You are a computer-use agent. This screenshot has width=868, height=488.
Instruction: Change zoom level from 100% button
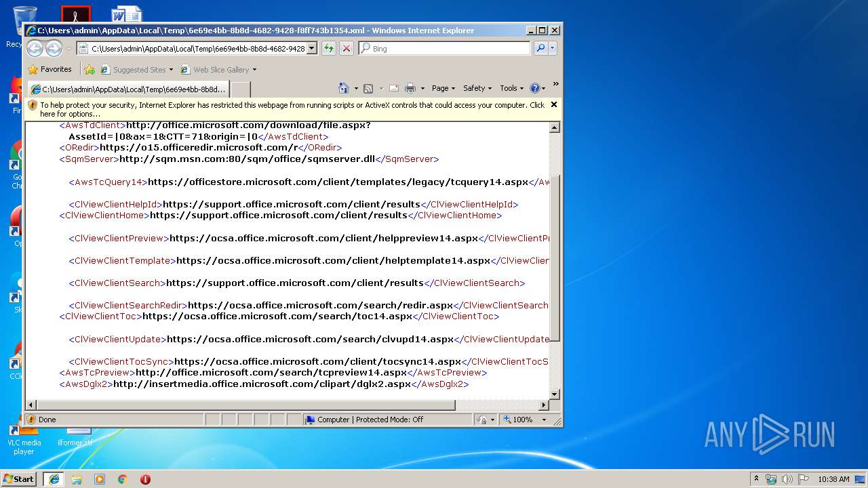(x=519, y=420)
